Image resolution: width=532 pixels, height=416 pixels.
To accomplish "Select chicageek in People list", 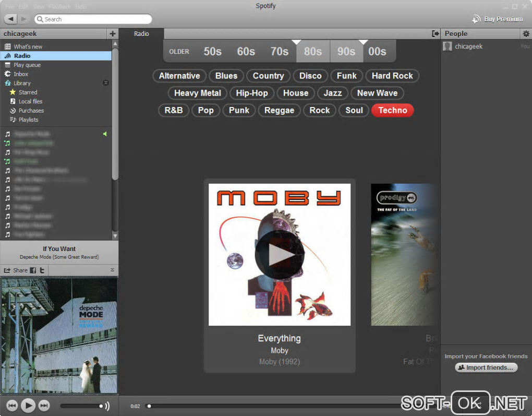I will click(x=468, y=46).
